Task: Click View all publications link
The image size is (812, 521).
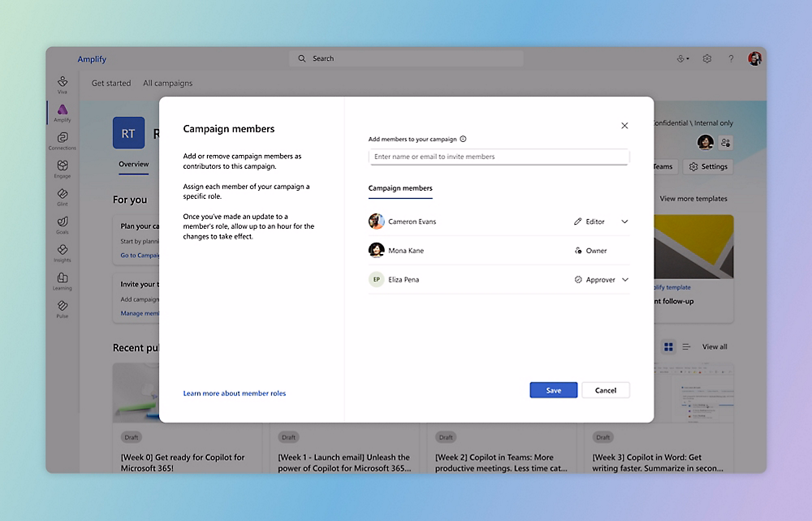Action: click(715, 347)
